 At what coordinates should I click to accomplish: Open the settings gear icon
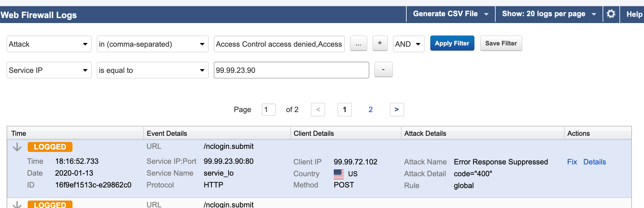611,14
